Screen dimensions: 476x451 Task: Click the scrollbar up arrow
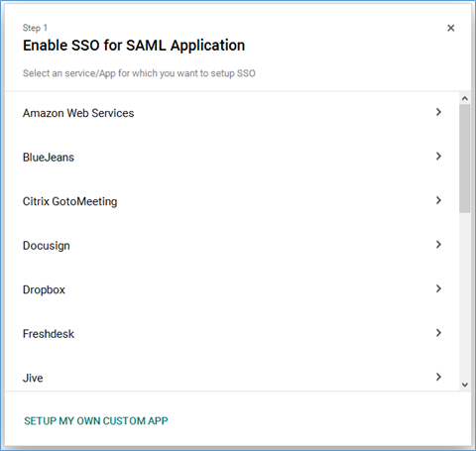[x=465, y=98]
